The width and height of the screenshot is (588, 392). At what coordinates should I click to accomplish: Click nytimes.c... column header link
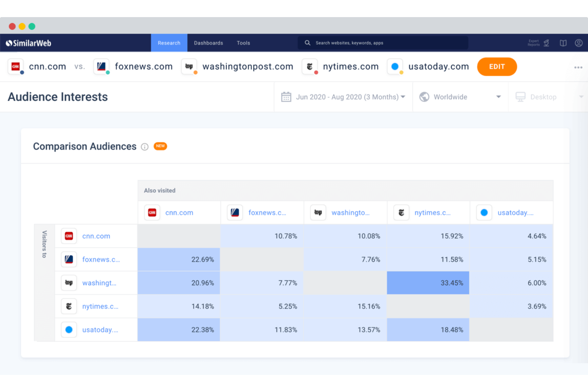click(x=432, y=213)
